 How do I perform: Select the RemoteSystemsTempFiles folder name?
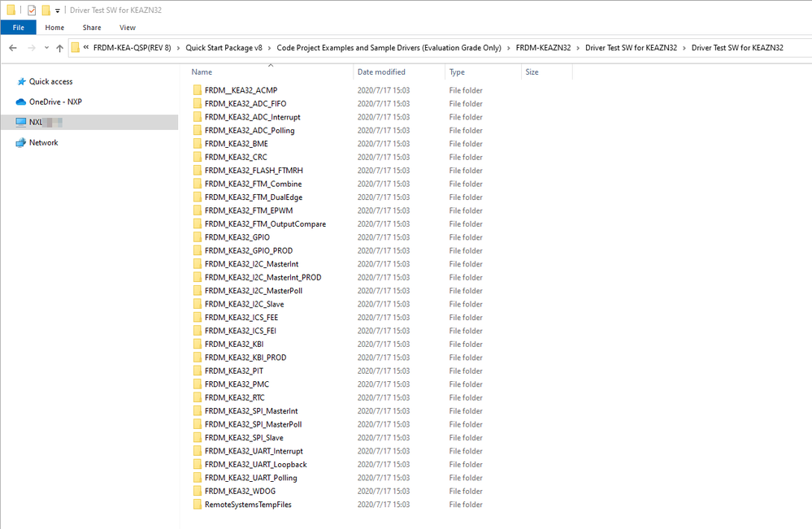pyautogui.click(x=248, y=505)
